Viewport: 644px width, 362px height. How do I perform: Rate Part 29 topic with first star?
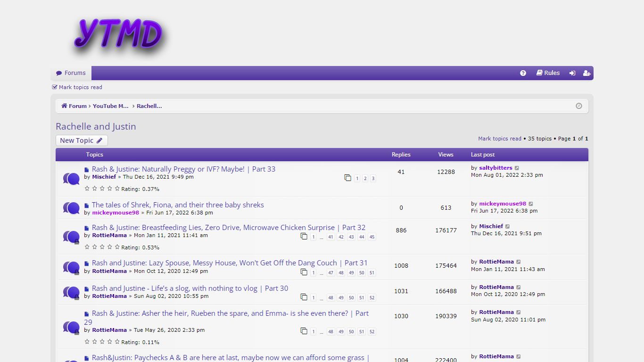click(87, 342)
